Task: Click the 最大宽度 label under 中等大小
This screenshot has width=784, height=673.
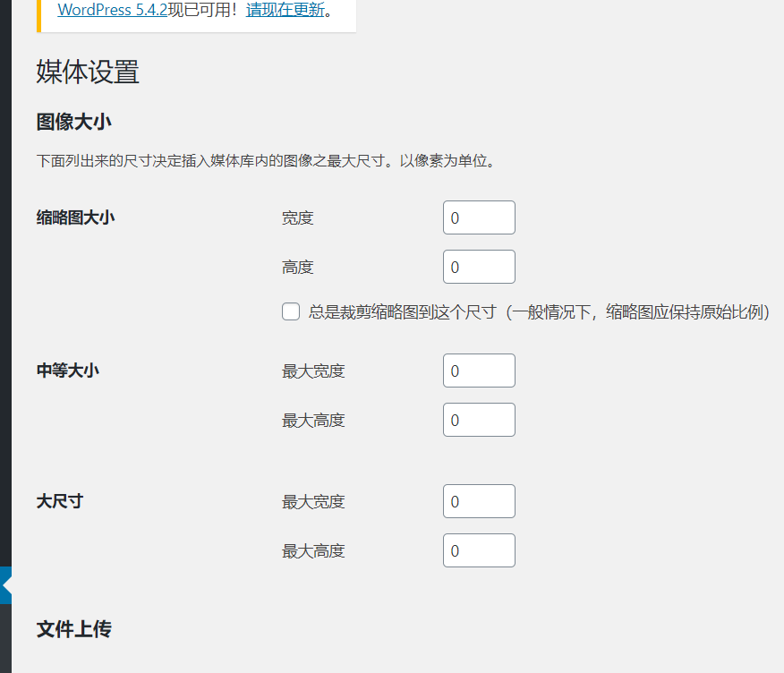Action: 313,371
